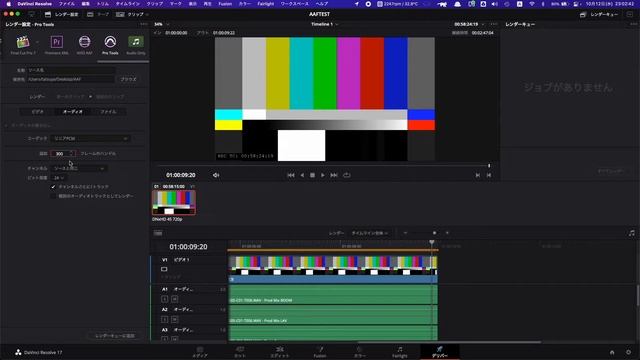
Task: Click the 保存先 location path field
Action: tap(71, 79)
